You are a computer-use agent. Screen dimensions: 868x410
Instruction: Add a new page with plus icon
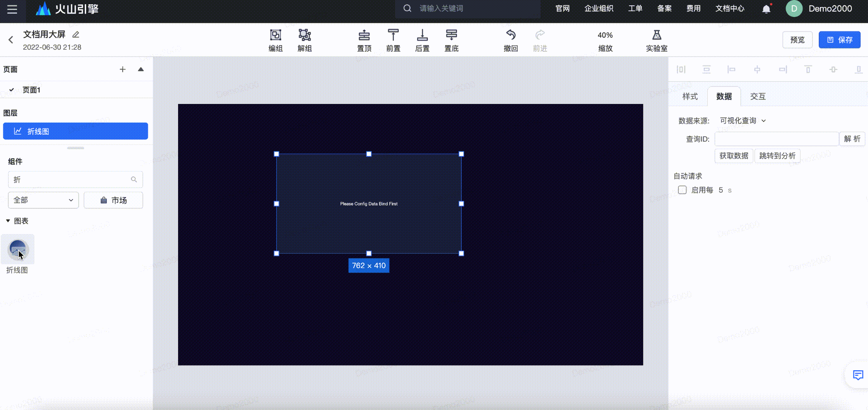[123, 69]
